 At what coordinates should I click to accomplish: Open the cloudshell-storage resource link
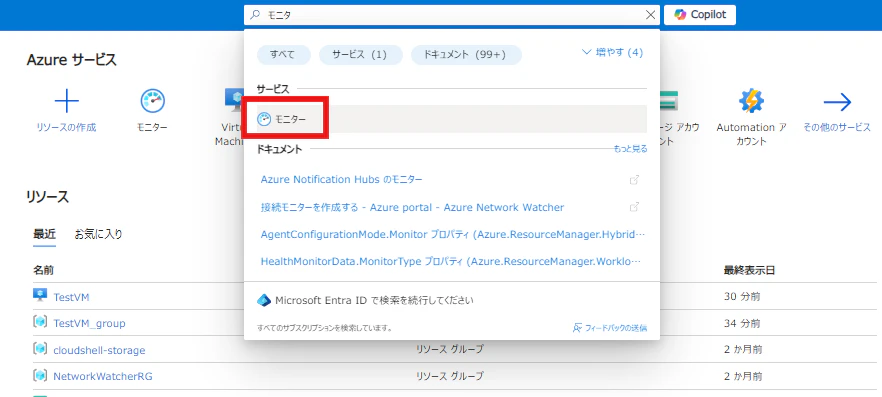click(99, 350)
